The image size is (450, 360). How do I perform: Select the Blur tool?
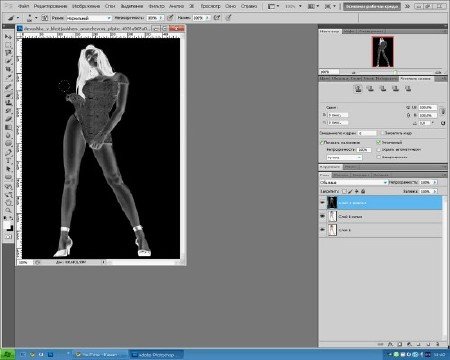point(8,136)
